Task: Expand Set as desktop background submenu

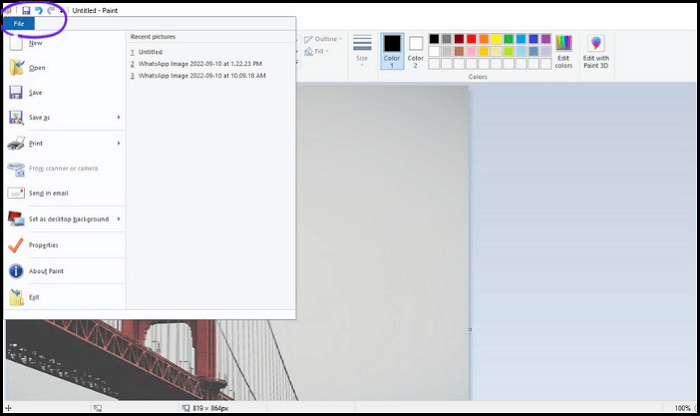Action: tap(118, 219)
